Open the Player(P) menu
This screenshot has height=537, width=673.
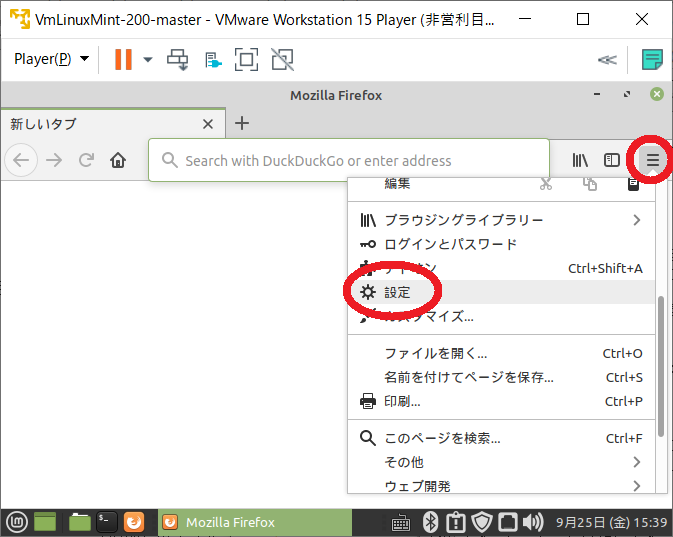(x=51, y=59)
